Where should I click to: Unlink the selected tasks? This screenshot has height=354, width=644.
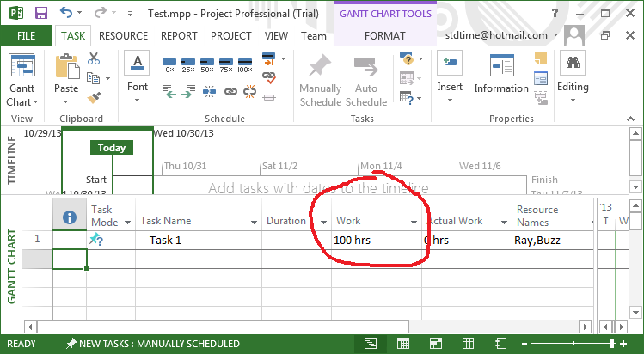249,91
